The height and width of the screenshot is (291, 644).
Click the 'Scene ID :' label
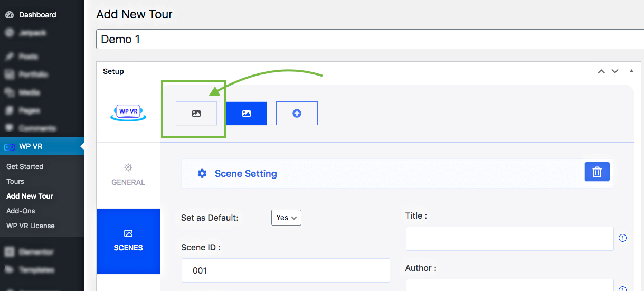(201, 247)
